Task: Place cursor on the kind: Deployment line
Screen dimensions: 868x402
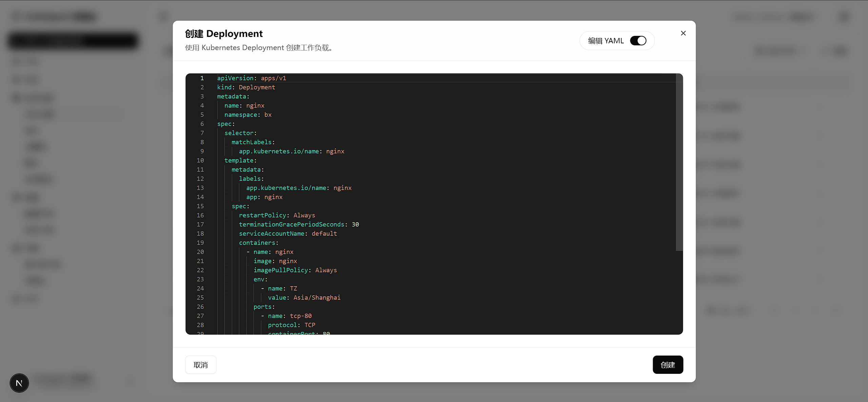Action: click(x=246, y=87)
